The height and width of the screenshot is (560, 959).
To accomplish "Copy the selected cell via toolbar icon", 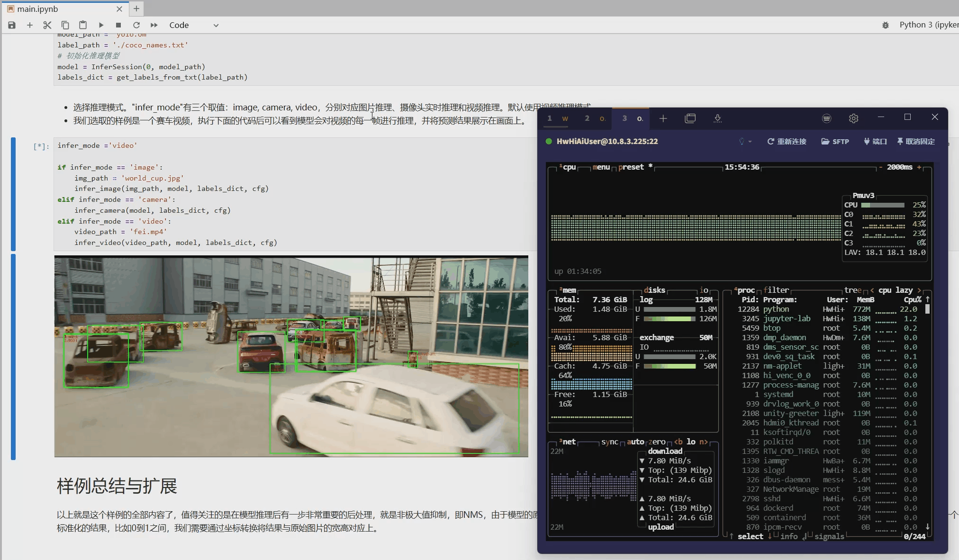I will click(65, 25).
